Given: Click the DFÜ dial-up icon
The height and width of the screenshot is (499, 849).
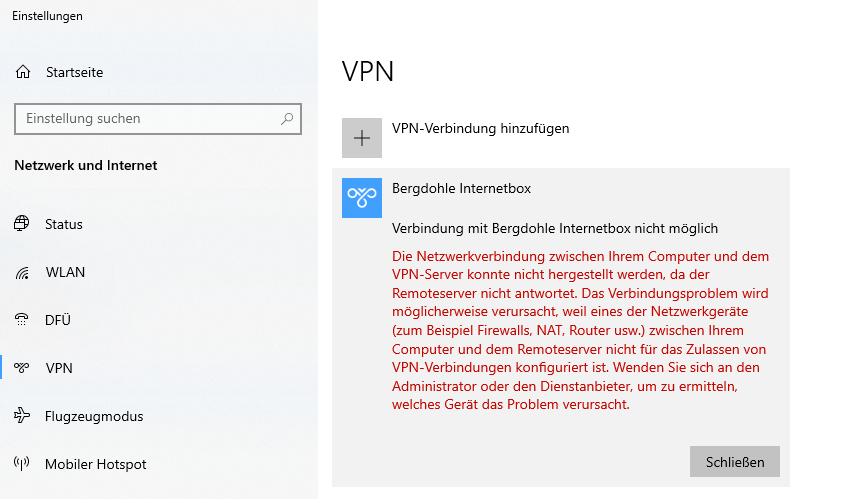Looking at the screenshot, I should [x=22, y=320].
